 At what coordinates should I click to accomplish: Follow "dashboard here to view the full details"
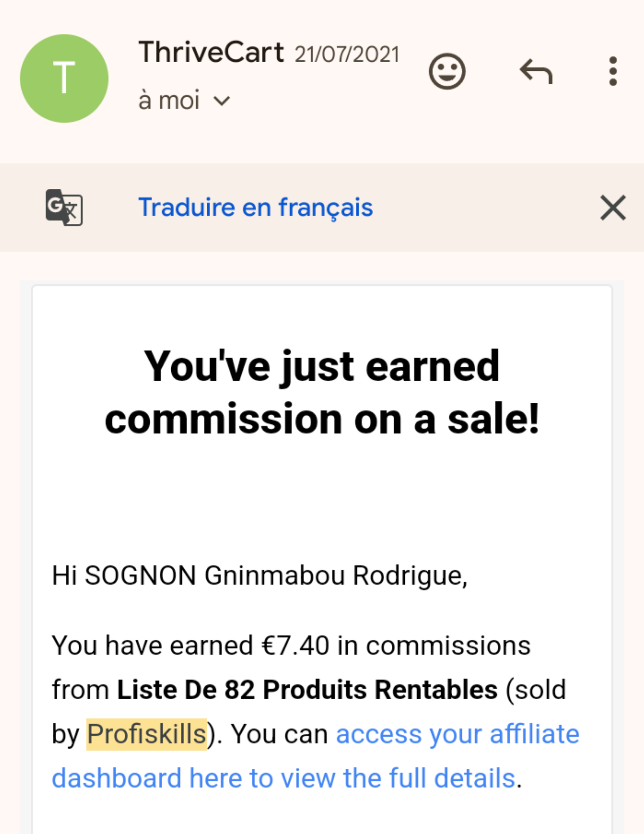[x=283, y=778]
